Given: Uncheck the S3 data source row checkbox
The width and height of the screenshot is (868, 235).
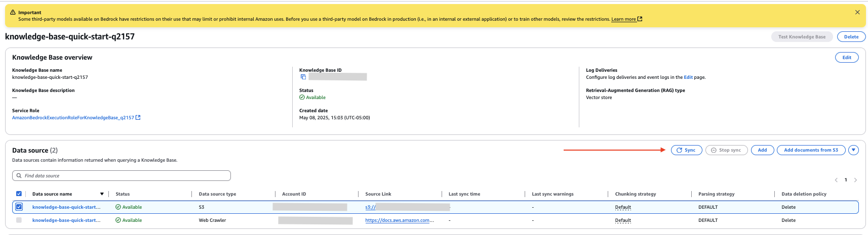Looking at the screenshot, I should [19, 207].
